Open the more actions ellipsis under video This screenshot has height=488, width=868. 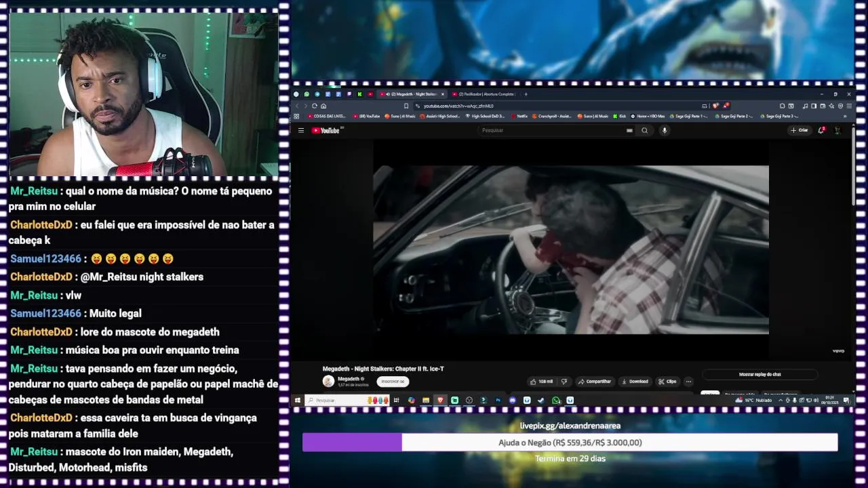688,382
